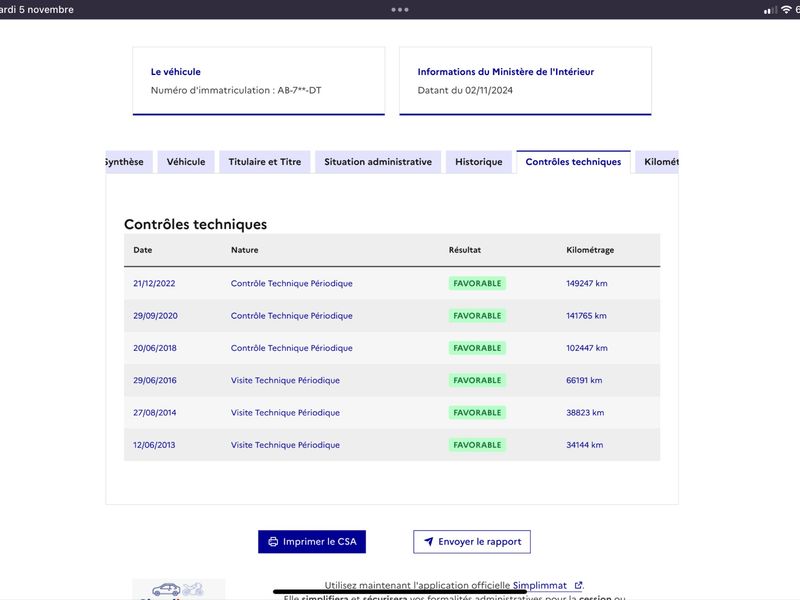Click the Kilométrage column header
The height and width of the screenshot is (600, 800).
(590, 250)
